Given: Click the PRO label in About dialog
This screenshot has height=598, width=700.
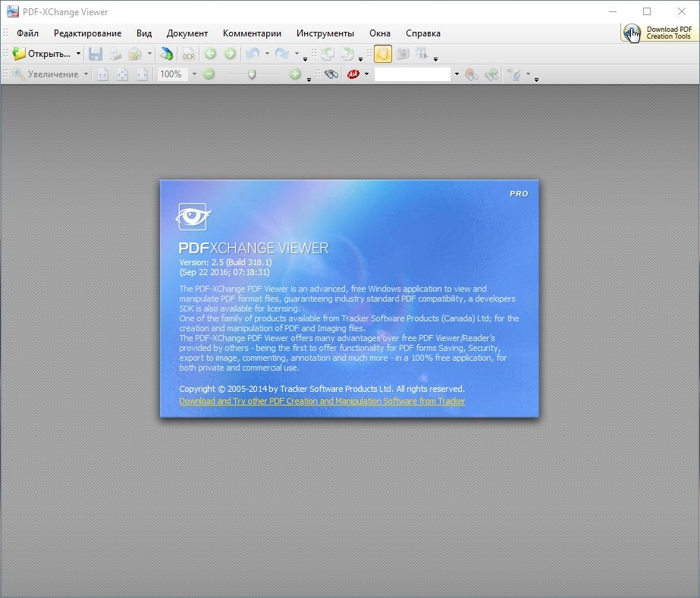Looking at the screenshot, I should tap(519, 194).
